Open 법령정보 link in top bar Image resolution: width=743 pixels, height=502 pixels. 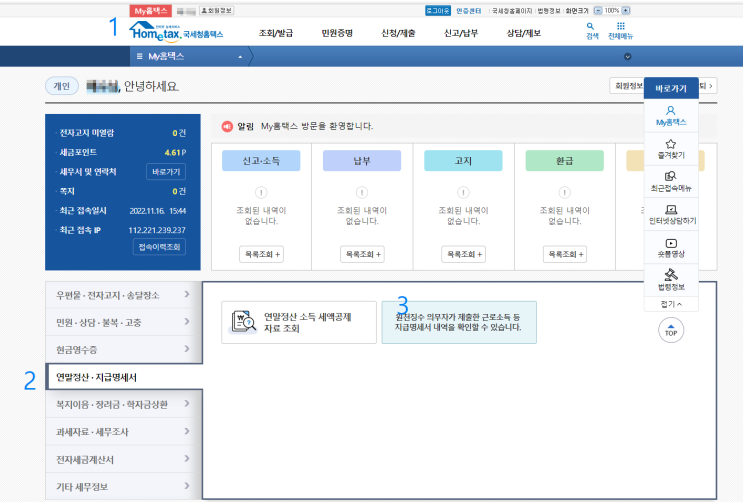coord(548,10)
